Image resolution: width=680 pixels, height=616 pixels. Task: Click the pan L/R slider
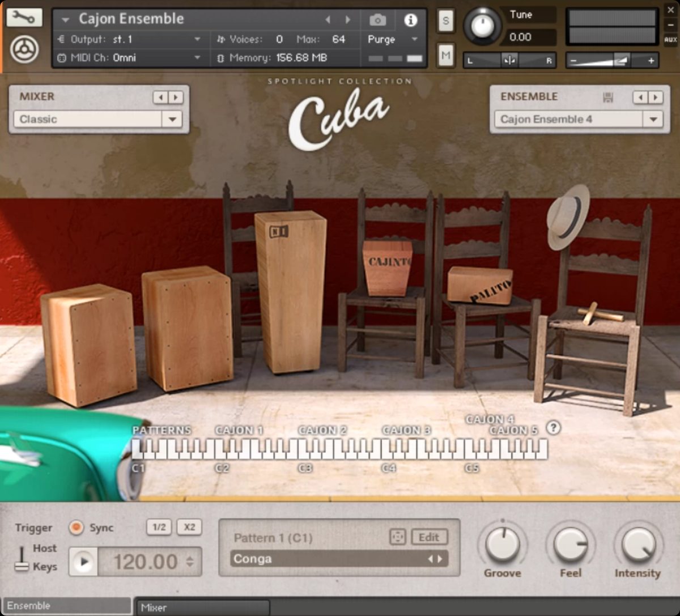(x=509, y=60)
